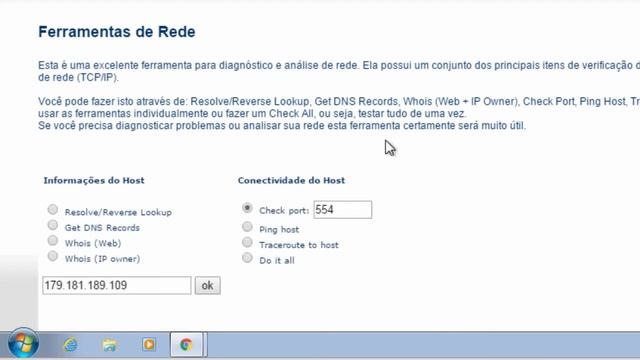Click the Conectividade do Host heading
Screen dimensions: 640x360
pos(291,180)
